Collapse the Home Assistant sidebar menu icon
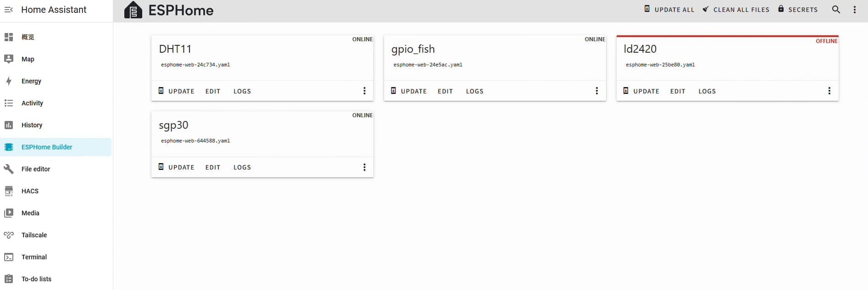The width and height of the screenshot is (868, 290). click(x=9, y=10)
